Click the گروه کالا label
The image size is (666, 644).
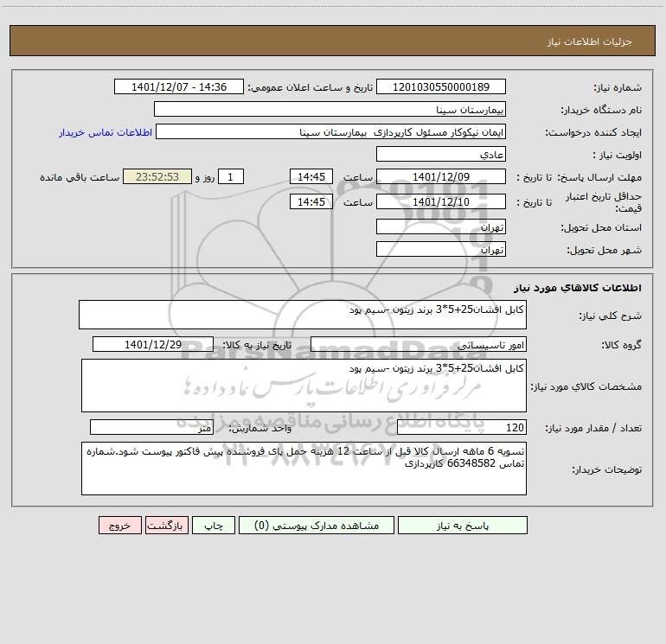click(x=621, y=345)
